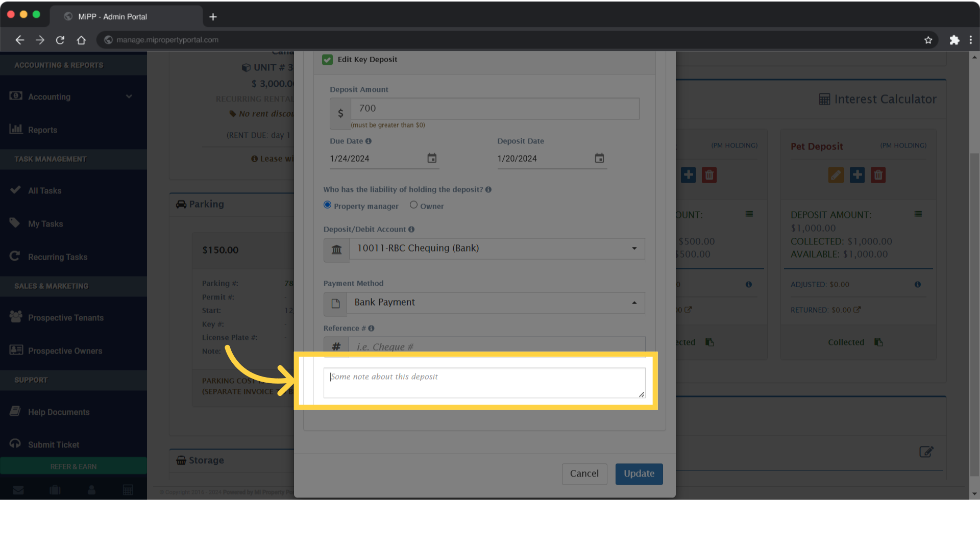Click liability question info icon
Screen dimensions: 980x551
pos(488,190)
